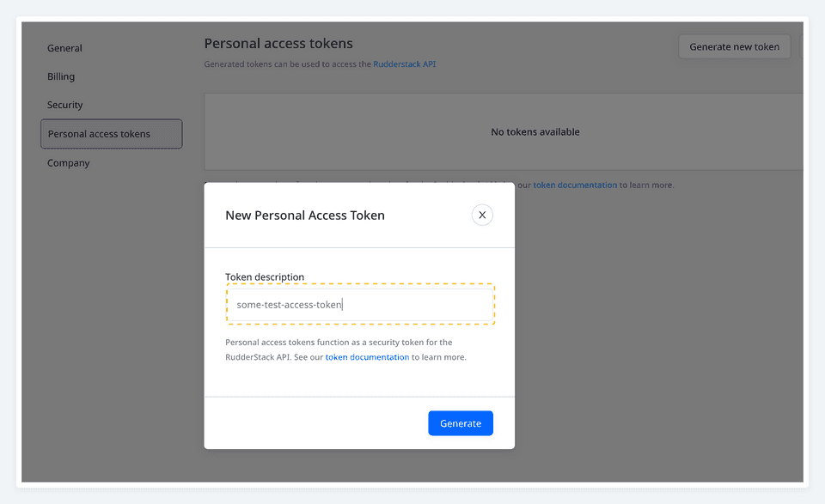Select the Personal access tokens section

pos(111,134)
